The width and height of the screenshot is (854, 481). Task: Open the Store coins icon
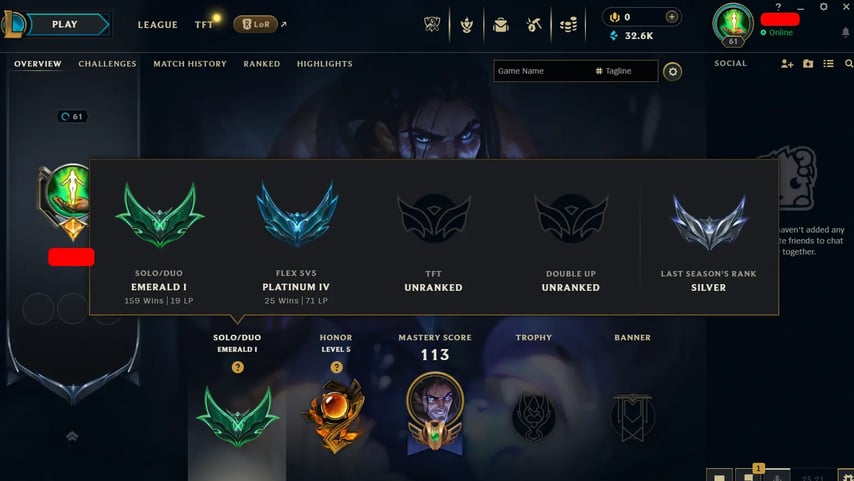click(x=568, y=25)
